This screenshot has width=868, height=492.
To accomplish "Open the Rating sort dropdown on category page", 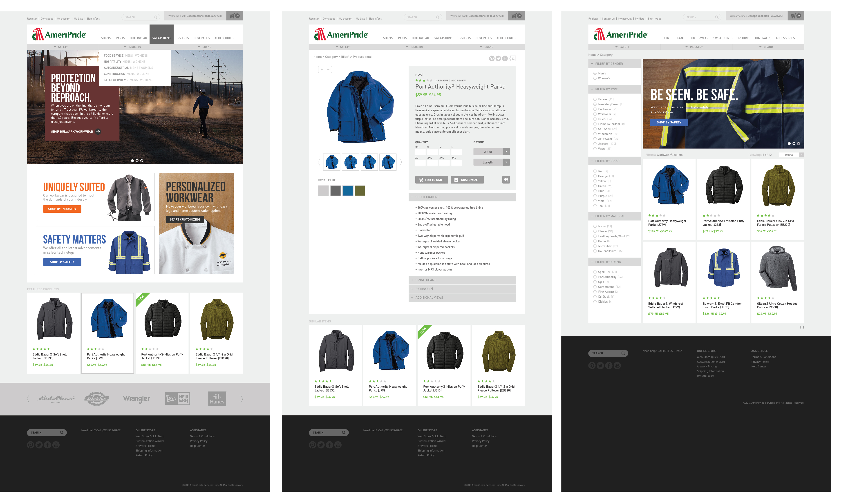I will pyautogui.click(x=791, y=155).
